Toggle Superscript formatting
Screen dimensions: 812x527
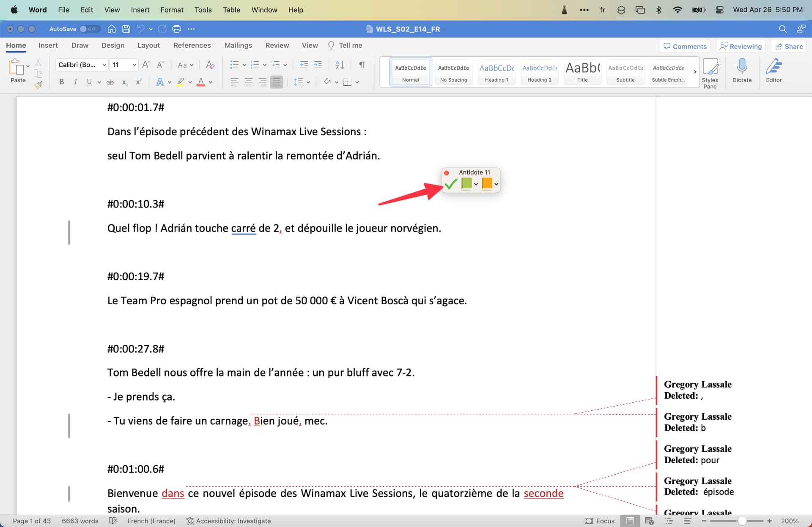point(139,82)
